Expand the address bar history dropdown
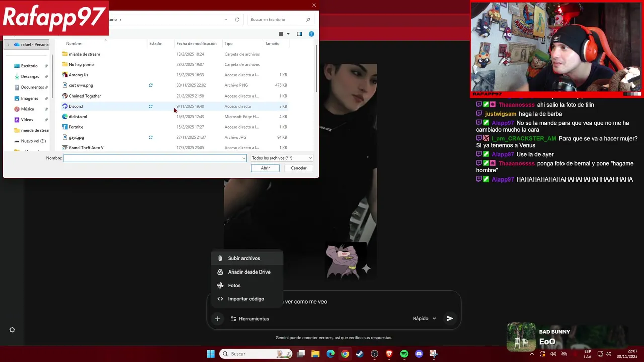Image resolution: width=644 pixels, height=362 pixels. pyautogui.click(x=226, y=20)
